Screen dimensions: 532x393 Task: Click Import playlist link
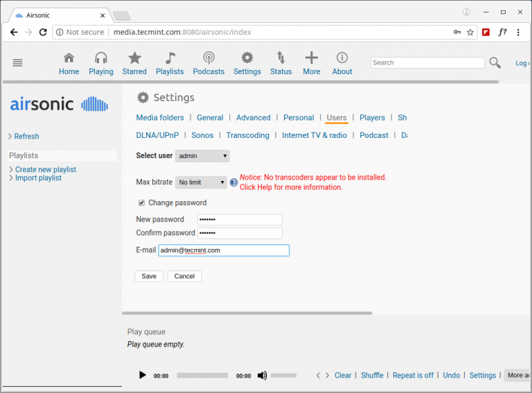pos(38,178)
